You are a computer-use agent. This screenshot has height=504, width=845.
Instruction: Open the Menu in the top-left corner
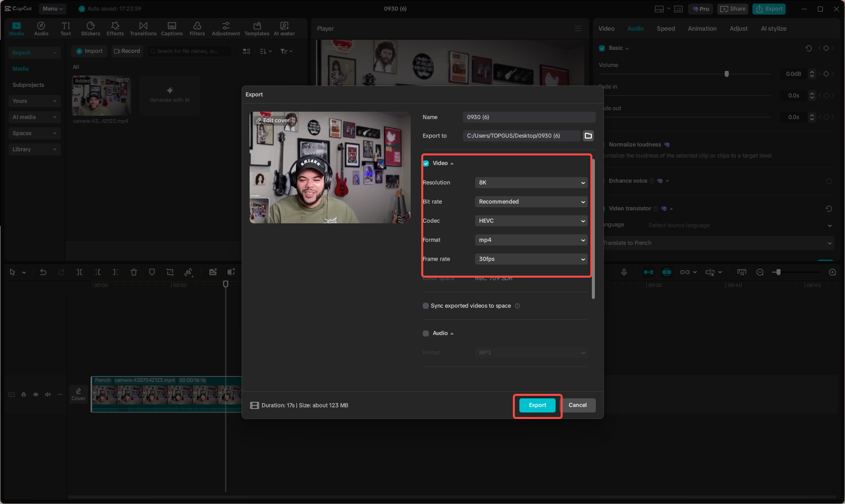coord(52,9)
